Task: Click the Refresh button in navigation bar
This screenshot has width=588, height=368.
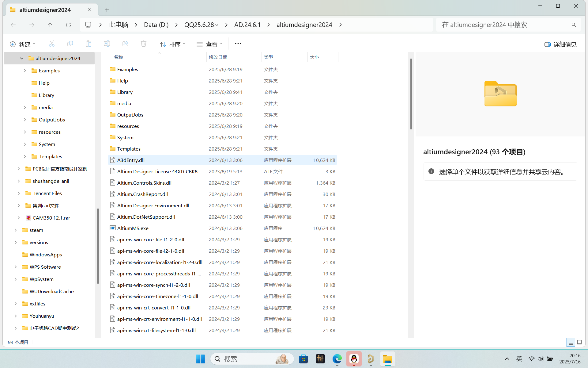Action: 68,25
